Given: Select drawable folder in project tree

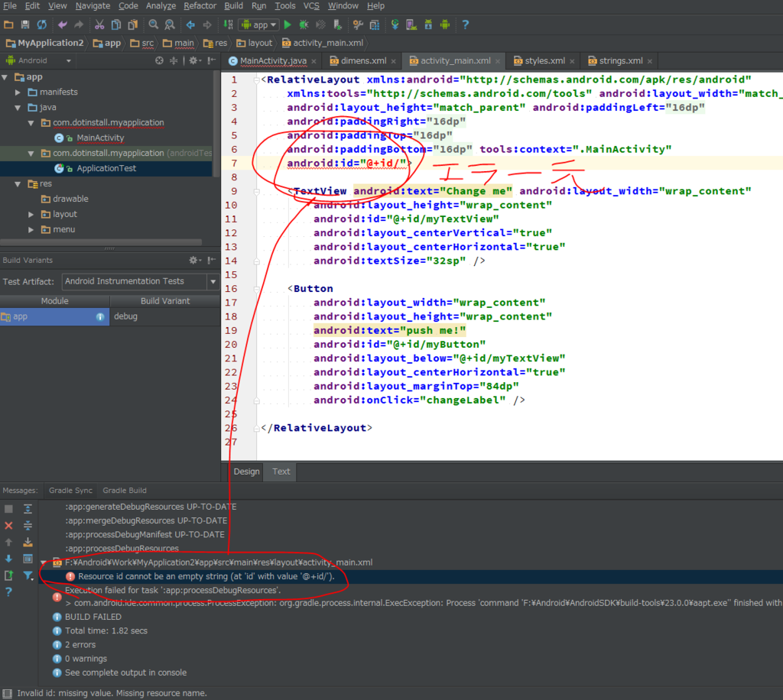Looking at the screenshot, I should click(70, 199).
